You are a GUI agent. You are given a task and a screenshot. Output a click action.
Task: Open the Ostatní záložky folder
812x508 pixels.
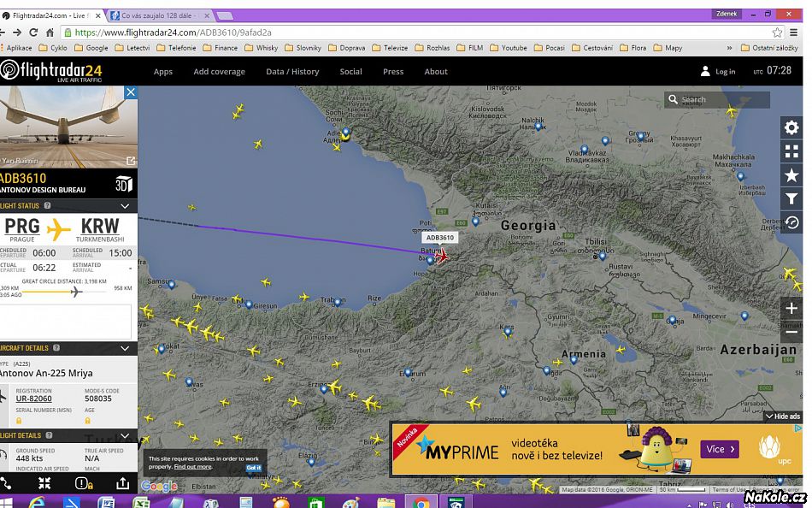pos(769,48)
